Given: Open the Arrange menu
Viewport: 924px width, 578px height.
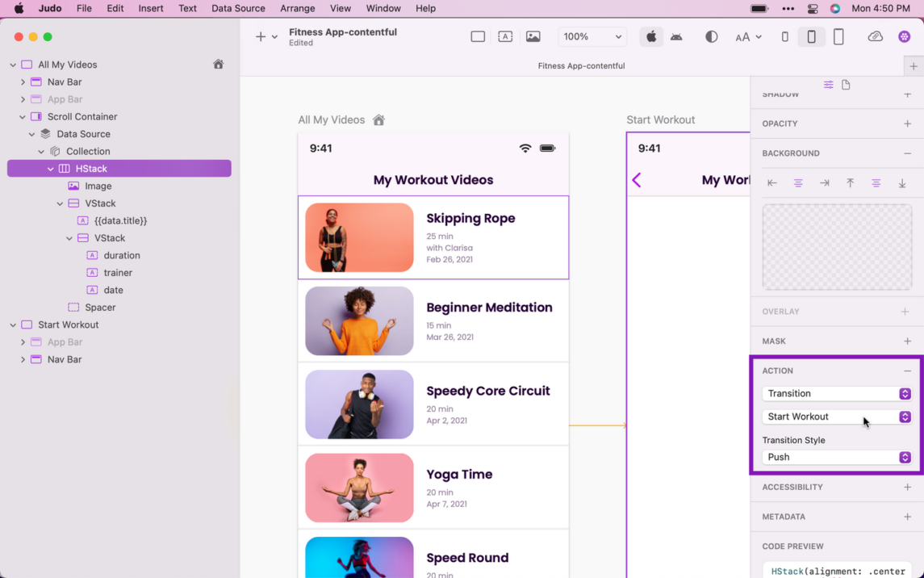Looking at the screenshot, I should [x=298, y=8].
